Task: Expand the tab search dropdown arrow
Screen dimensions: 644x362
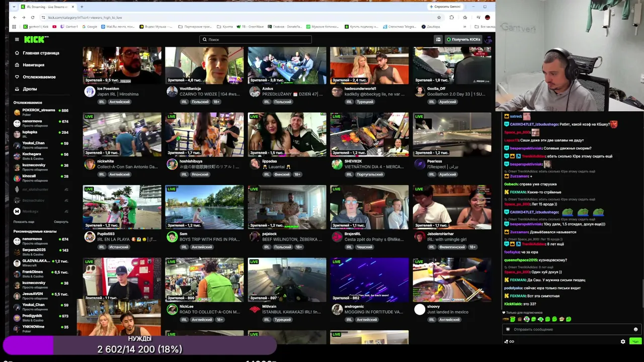Action: pos(13,7)
